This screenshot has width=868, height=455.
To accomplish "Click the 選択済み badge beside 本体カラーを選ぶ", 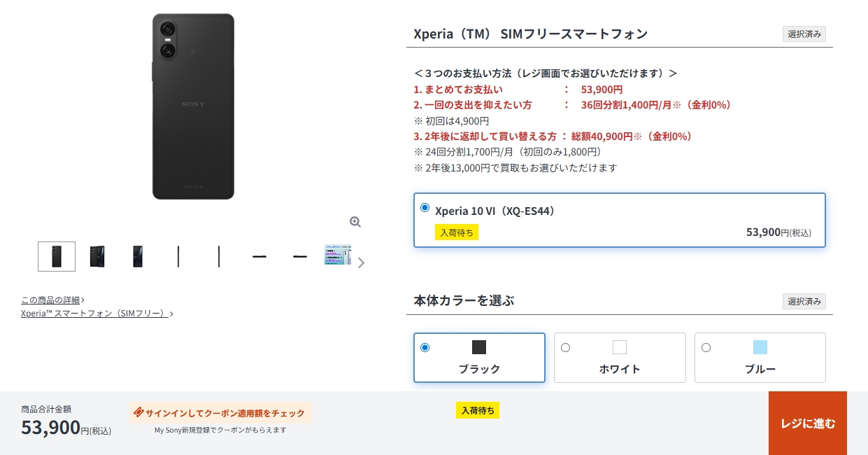I will [x=804, y=302].
